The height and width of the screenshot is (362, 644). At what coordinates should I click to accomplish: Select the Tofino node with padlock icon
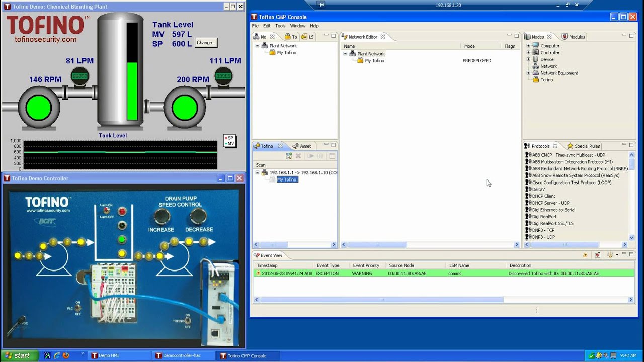[543, 80]
